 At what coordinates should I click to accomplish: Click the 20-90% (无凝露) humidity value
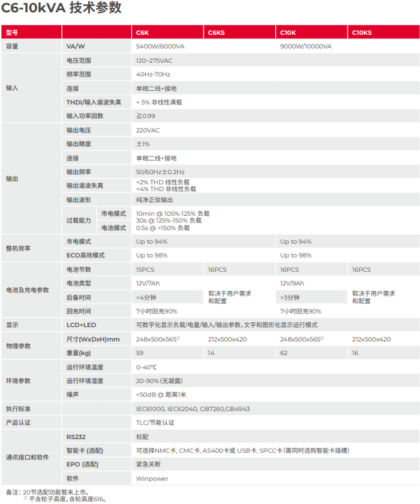tap(159, 381)
